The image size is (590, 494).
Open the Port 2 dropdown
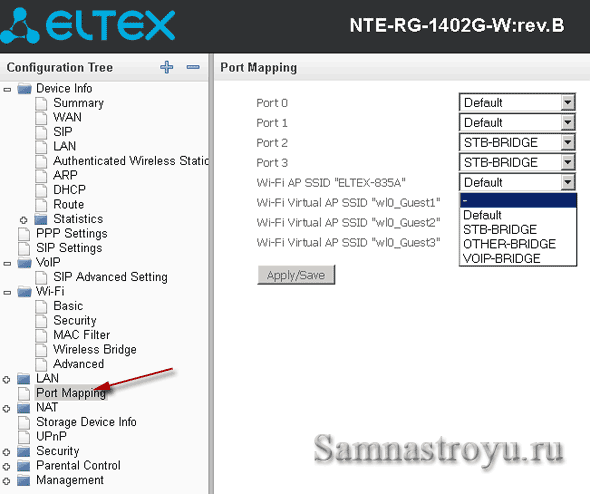[x=517, y=142]
